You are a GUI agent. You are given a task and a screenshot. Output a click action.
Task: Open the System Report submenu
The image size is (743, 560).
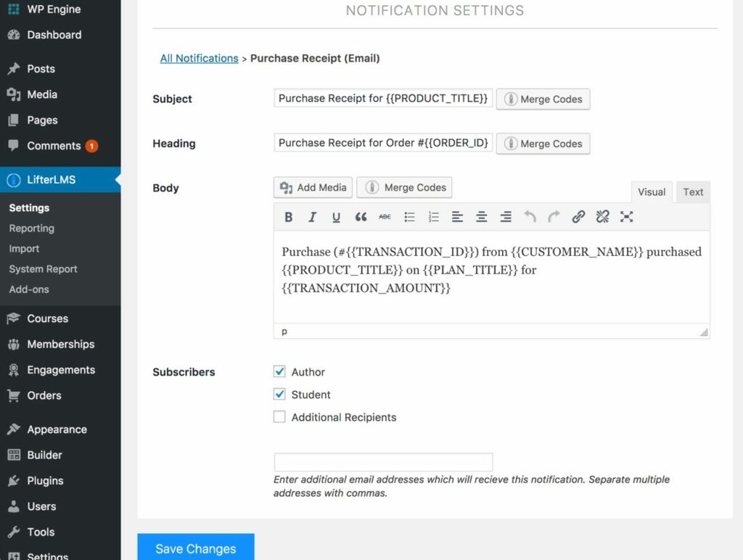[x=43, y=268]
